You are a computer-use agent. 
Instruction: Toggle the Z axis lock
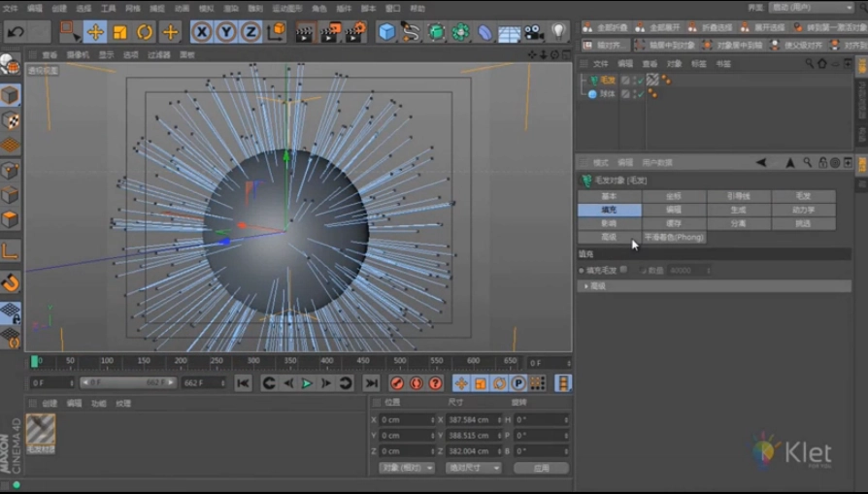(250, 32)
